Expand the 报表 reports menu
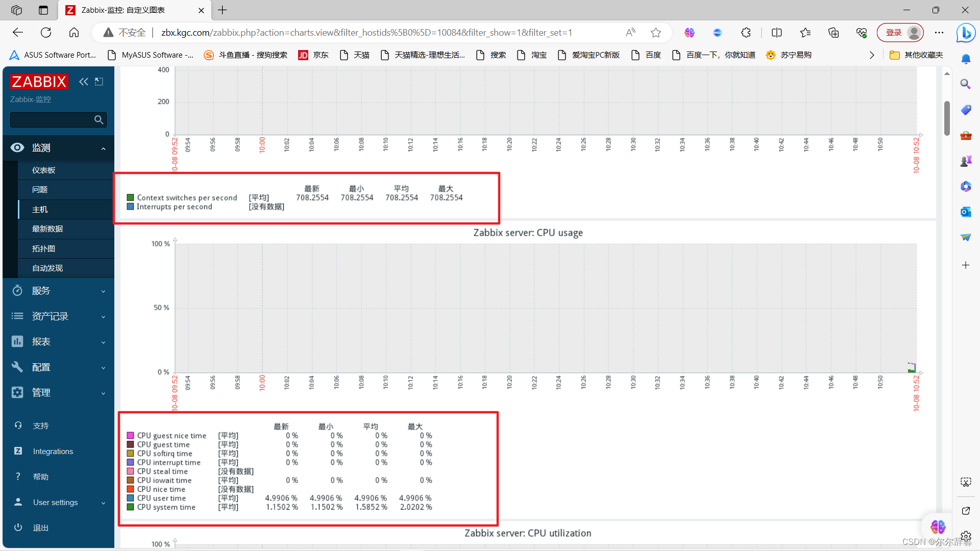This screenshot has width=980, height=551. [x=59, y=342]
